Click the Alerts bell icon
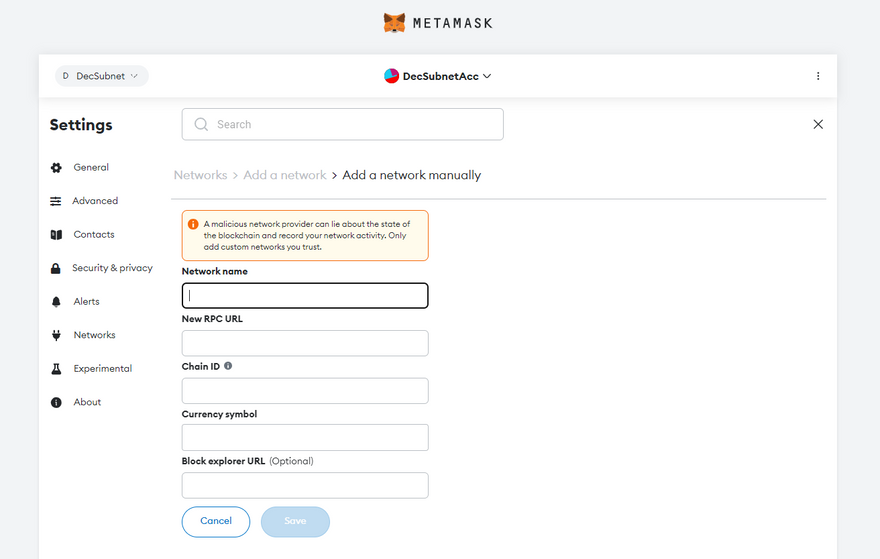This screenshot has height=559, width=880. pos(56,302)
